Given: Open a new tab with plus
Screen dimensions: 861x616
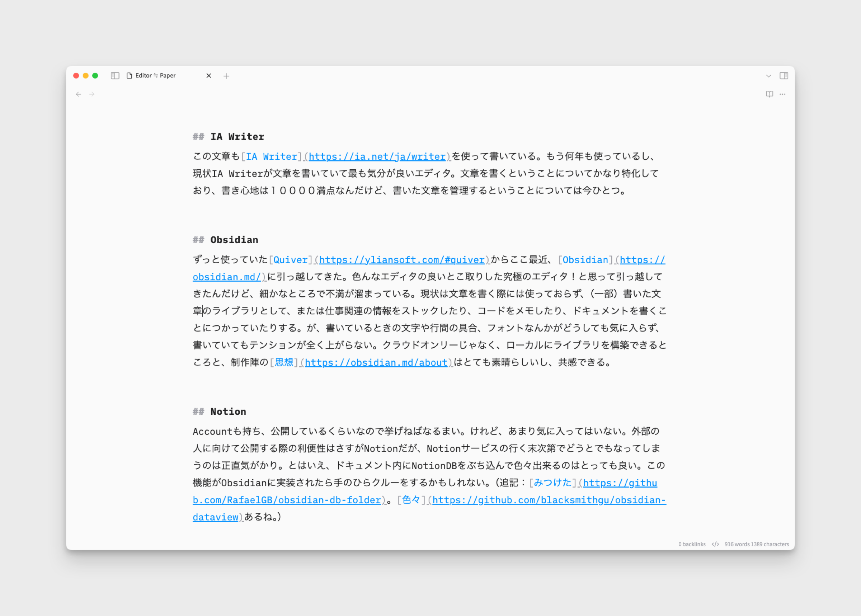Looking at the screenshot, I should 226,76.
